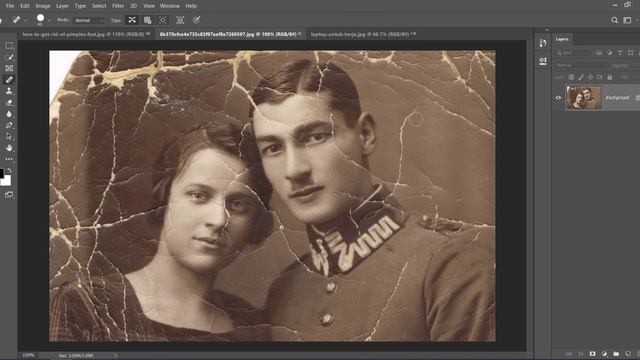Choose Content-Aware type option
The width and height of the screenshot is (640, 360).
132,20
